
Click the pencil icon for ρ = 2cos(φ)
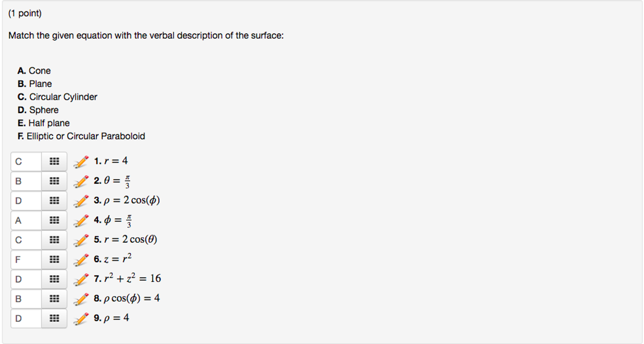pos(81,200)
